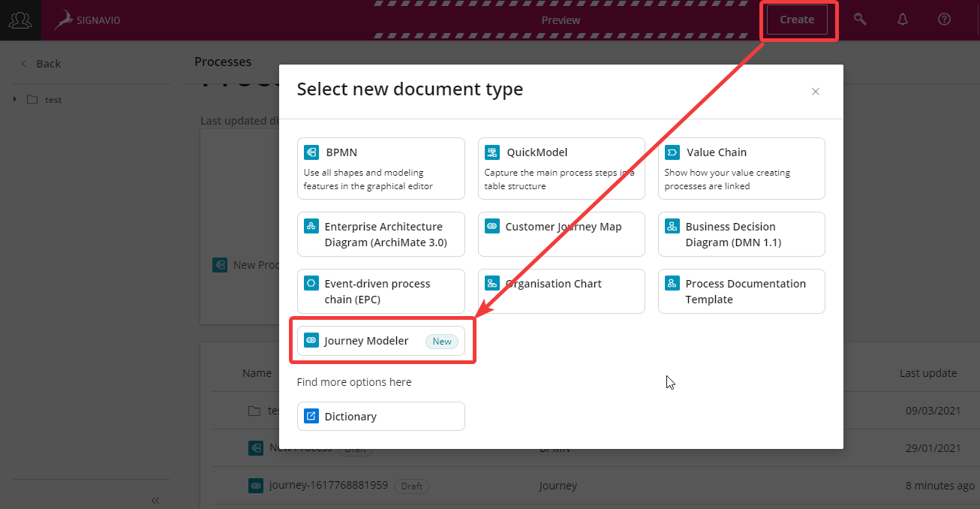
Task: Click the BPMN icon in the dialog
Action: 311,152
